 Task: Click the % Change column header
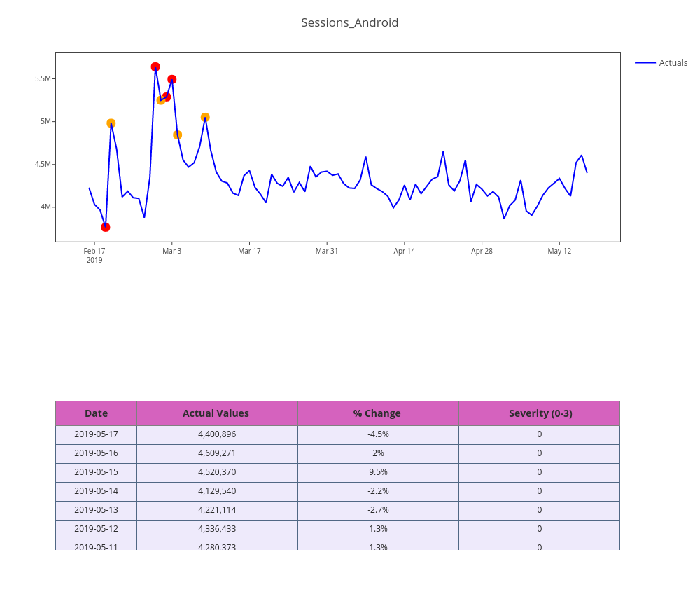pos(377,413)
